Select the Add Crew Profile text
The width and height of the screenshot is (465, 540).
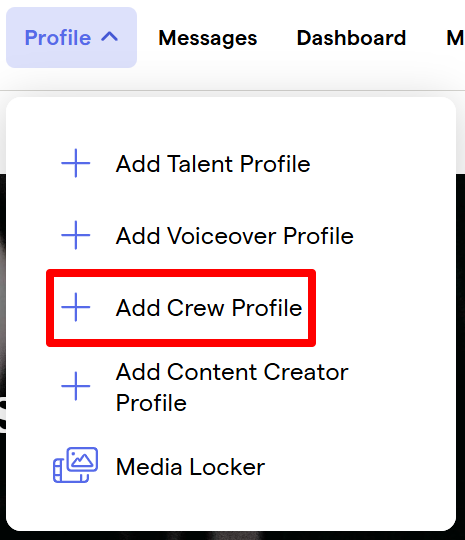[x=209, y=308]
